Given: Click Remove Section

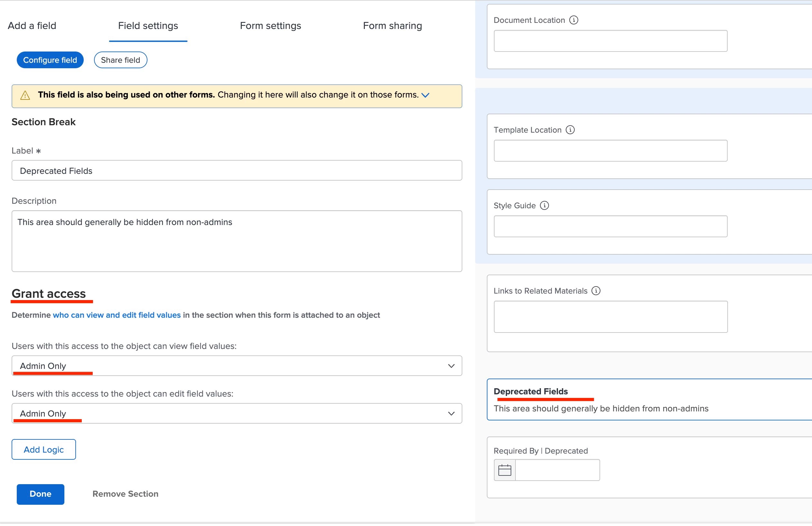Looking at the screenshot, I should [x=125, y=494].
